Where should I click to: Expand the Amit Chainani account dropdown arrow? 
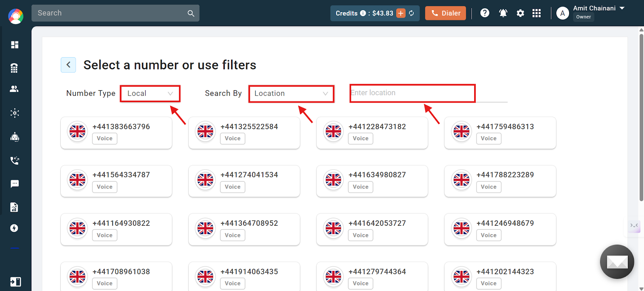tap(622, 8)
